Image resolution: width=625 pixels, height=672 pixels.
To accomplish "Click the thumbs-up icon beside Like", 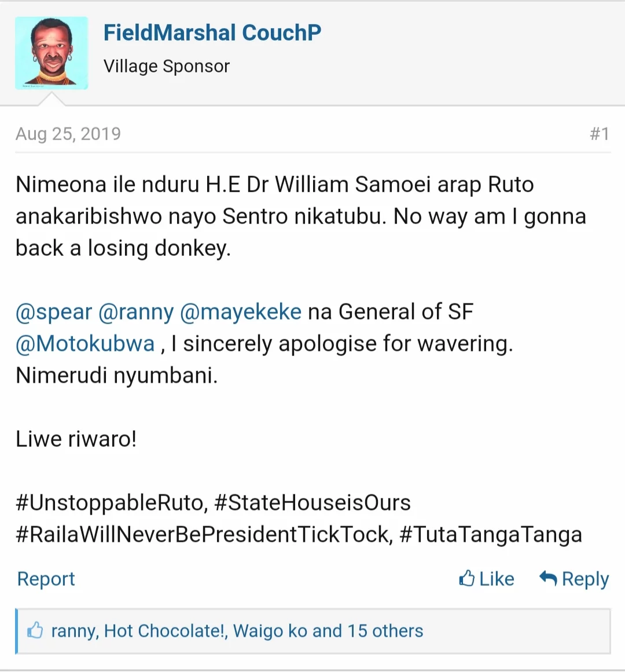I will (466, 578).
